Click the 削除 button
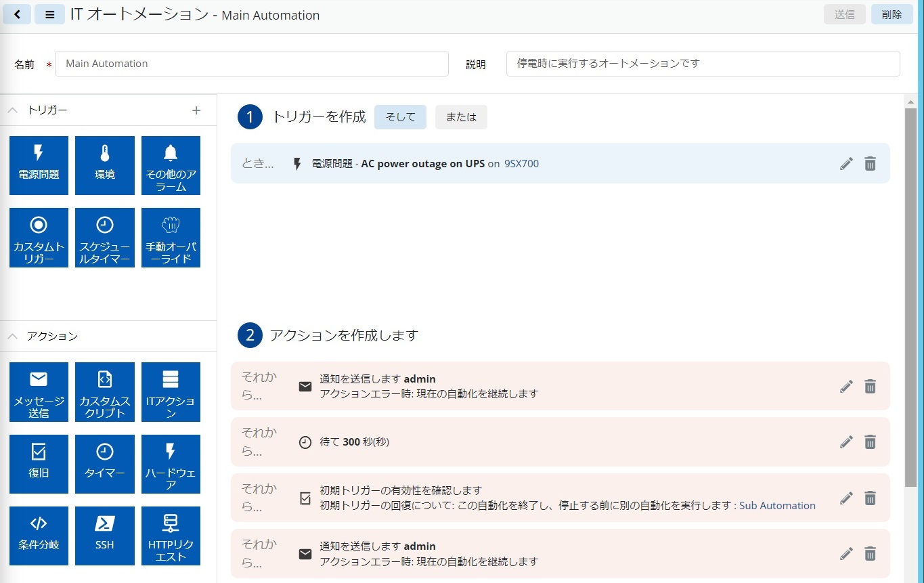 coord(892,14)
